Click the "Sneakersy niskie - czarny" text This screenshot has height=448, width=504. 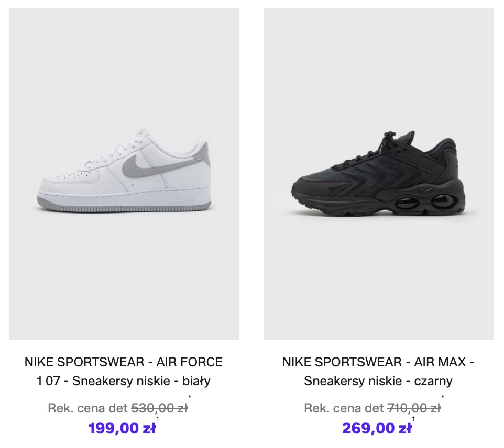click(378, 381)
